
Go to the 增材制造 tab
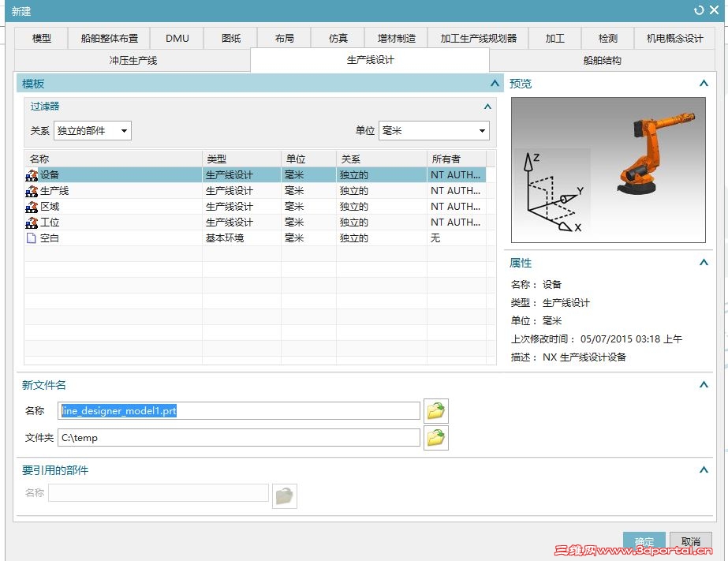coord(396,38)
